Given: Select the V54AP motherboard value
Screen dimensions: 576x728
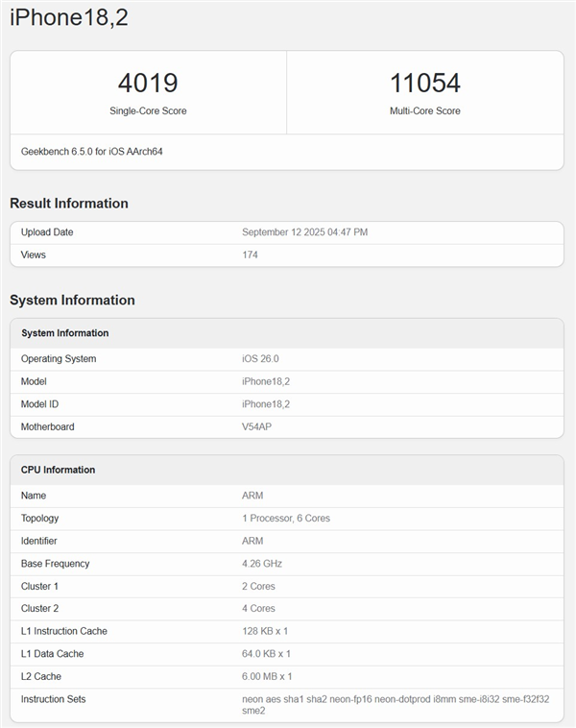Looking at the screenshot, I should point(258,426).
